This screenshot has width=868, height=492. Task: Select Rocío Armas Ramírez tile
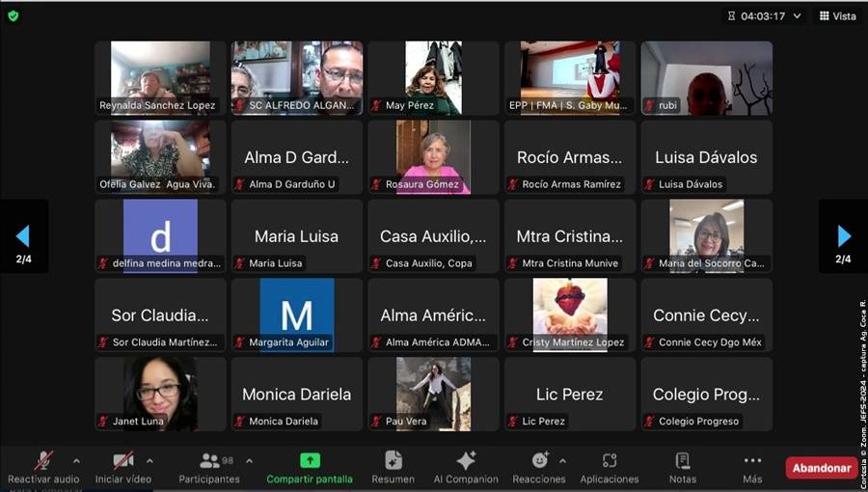click(570, 157)
